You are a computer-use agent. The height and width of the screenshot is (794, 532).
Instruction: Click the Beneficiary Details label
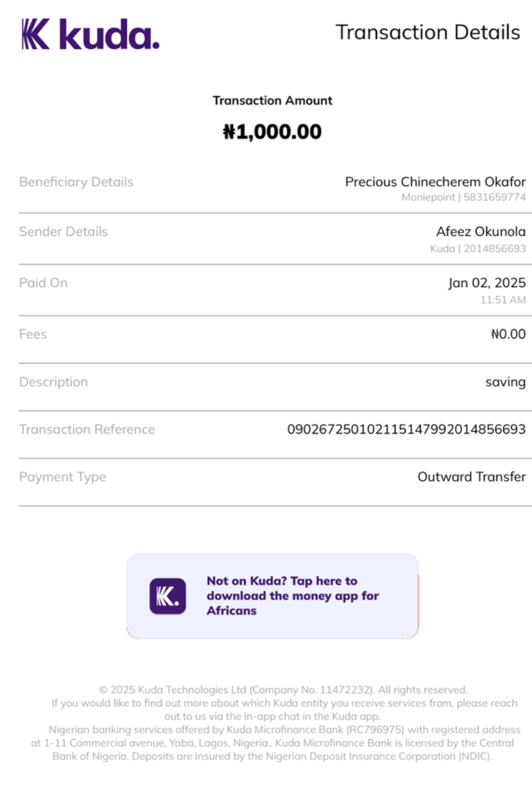[x=76, y=182]
